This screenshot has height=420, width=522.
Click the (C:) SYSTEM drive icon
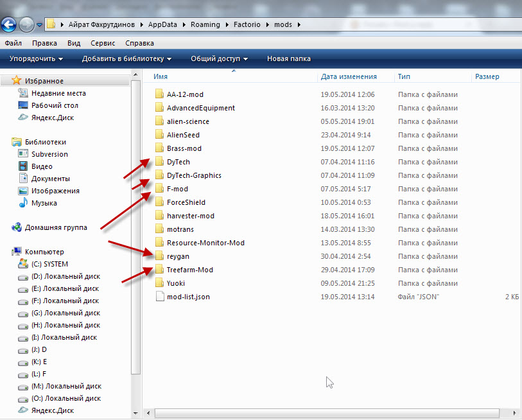point(23,263)
